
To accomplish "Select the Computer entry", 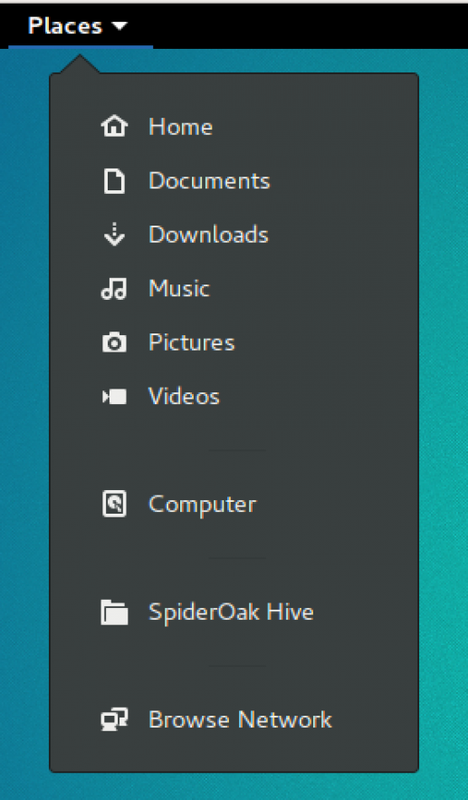I will pyautogui.click(x=234, y=504).
